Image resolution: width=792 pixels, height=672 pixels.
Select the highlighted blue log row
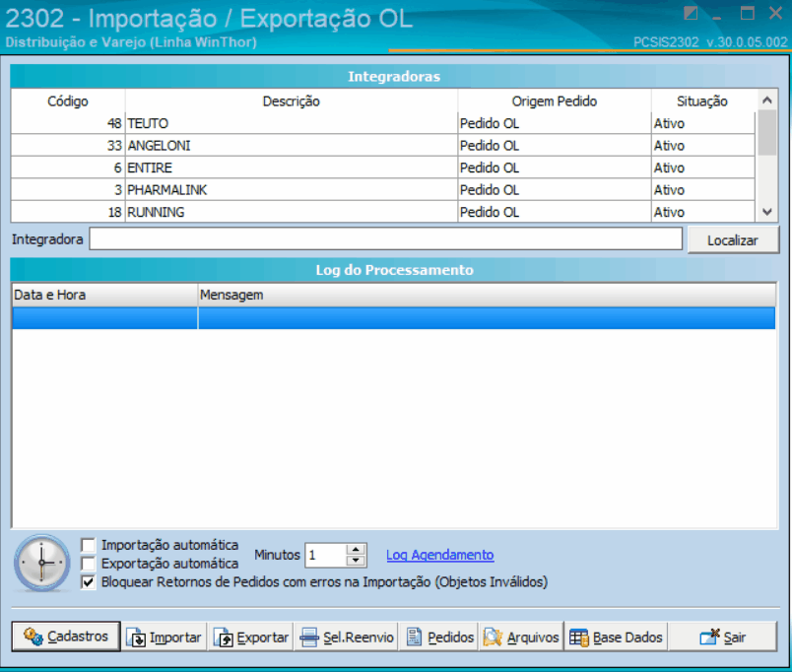(x=393, y=318)
